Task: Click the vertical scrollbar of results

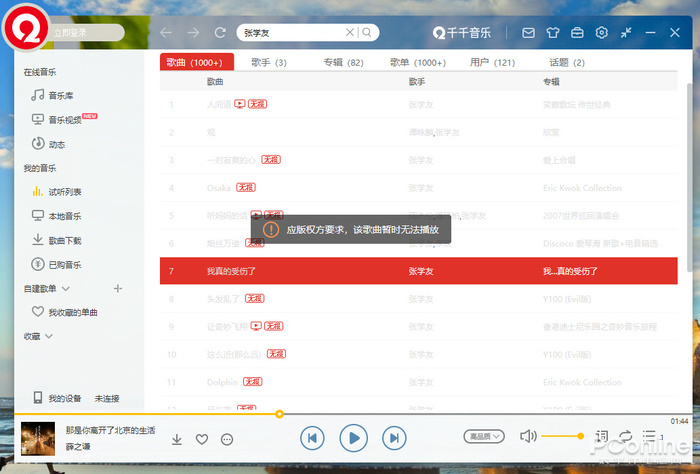Action: (x=689, y=177)
